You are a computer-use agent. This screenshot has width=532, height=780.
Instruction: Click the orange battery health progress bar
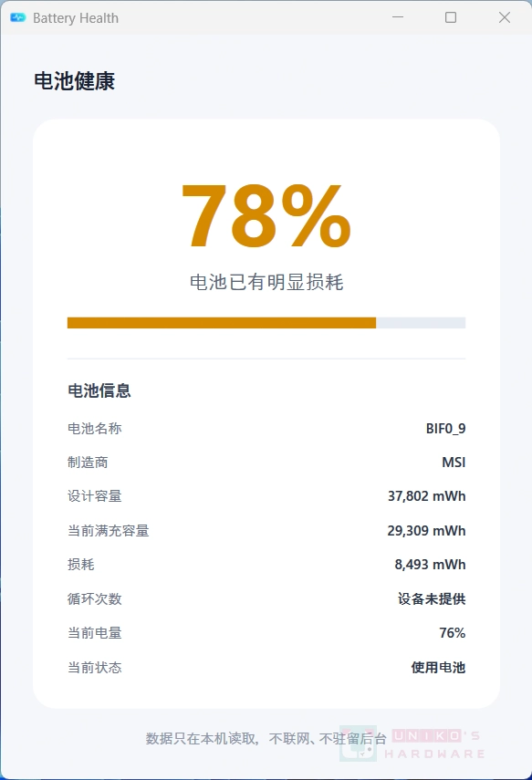(x=266, y=323)
